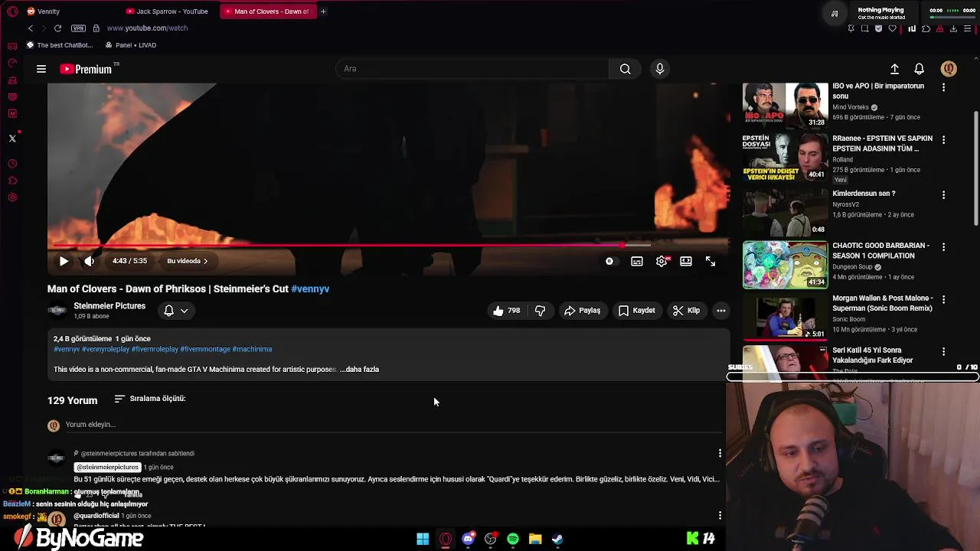This screenshot has height=551, width=980.
Task: Open the notification bell dropdown for Steinmeier Pictures
Action: click(x=176, y=311)
